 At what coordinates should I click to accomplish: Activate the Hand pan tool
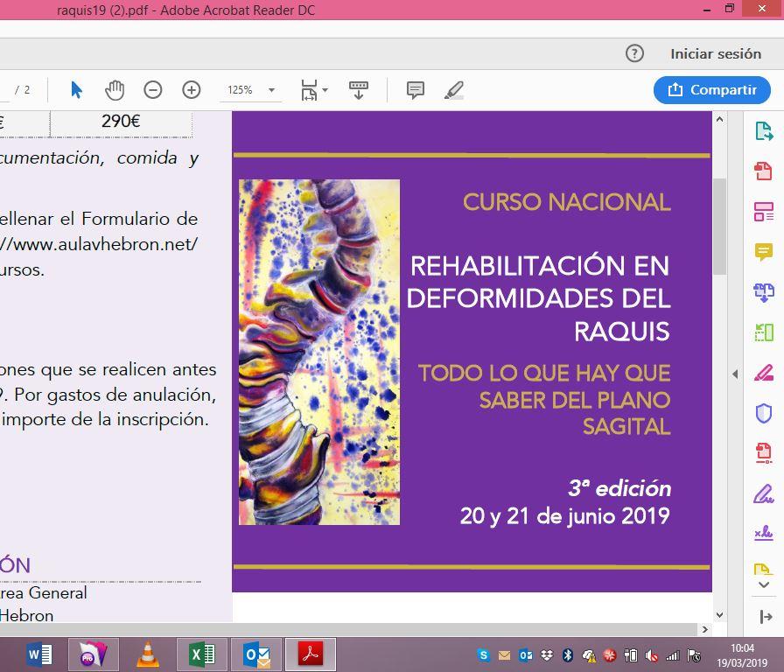coord(115,90)
